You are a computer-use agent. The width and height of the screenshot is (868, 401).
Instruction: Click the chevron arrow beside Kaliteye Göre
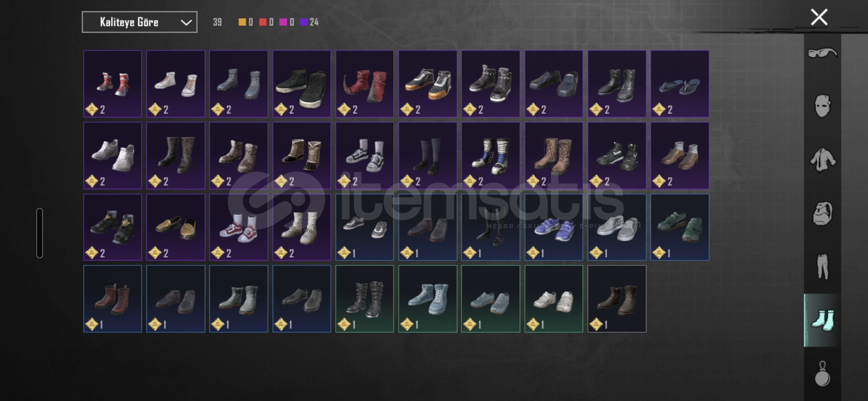point(186,23)
